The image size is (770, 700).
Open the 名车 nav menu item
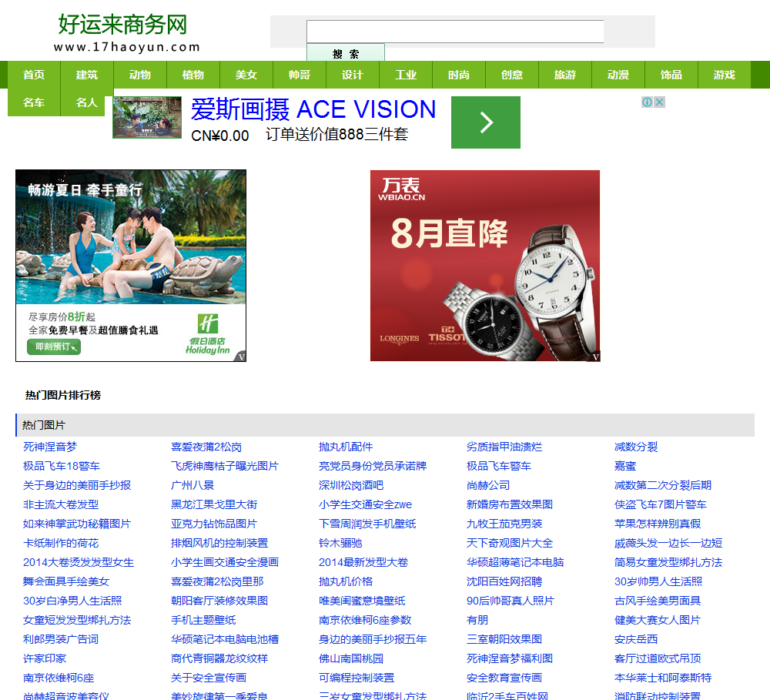pyautogui.click(x=34, y=102)
